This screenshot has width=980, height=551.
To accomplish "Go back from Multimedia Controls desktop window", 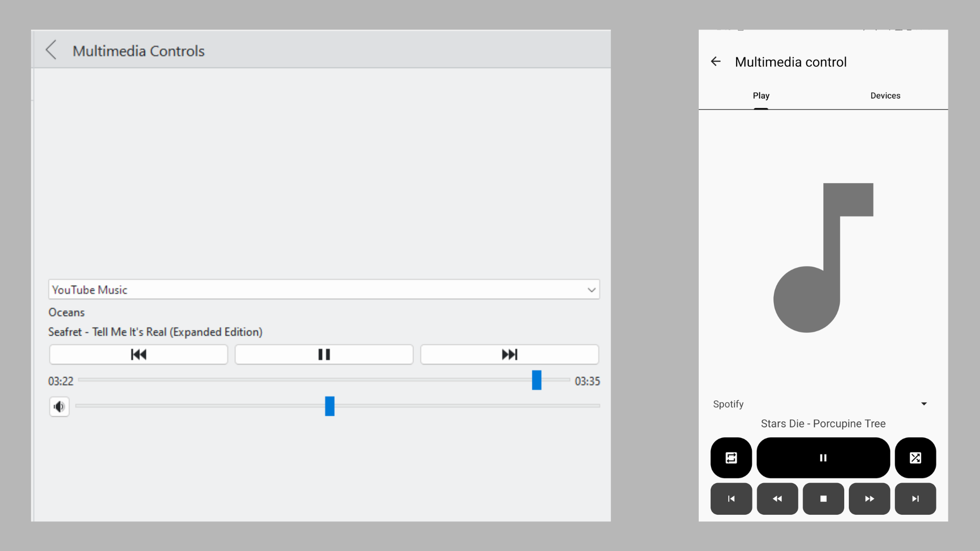I will [51, 50].
